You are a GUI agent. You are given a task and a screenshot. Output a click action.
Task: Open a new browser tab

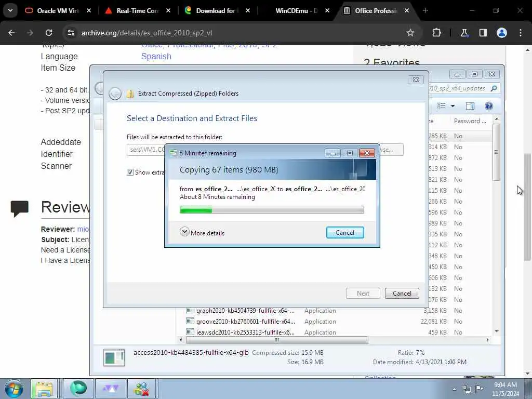[425, 11]
